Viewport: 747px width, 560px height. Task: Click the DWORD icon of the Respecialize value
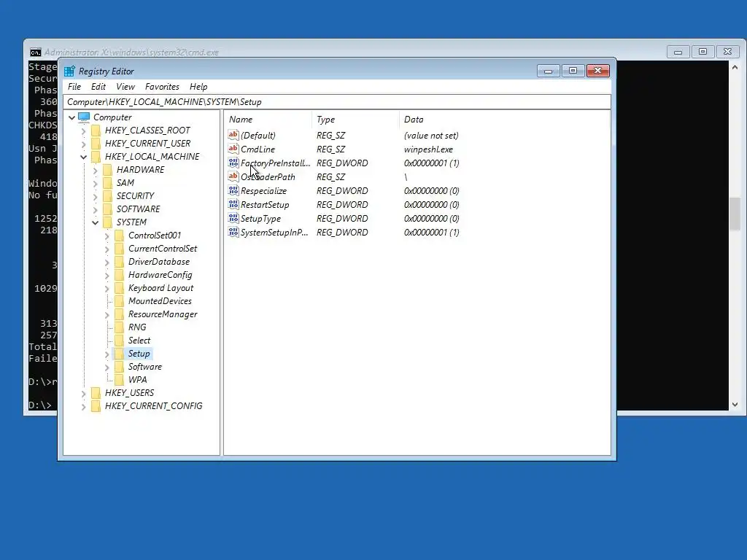click(233, 190)
